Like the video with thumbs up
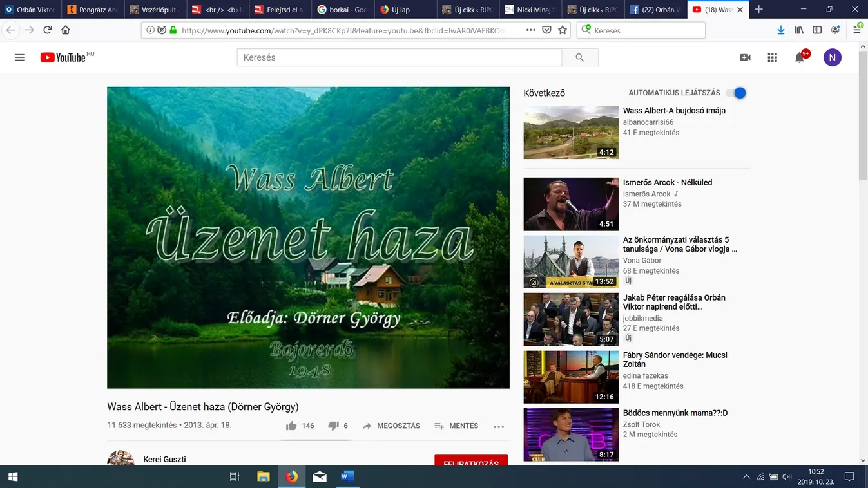The image size is (868, 488). click(x=292, y=425)
